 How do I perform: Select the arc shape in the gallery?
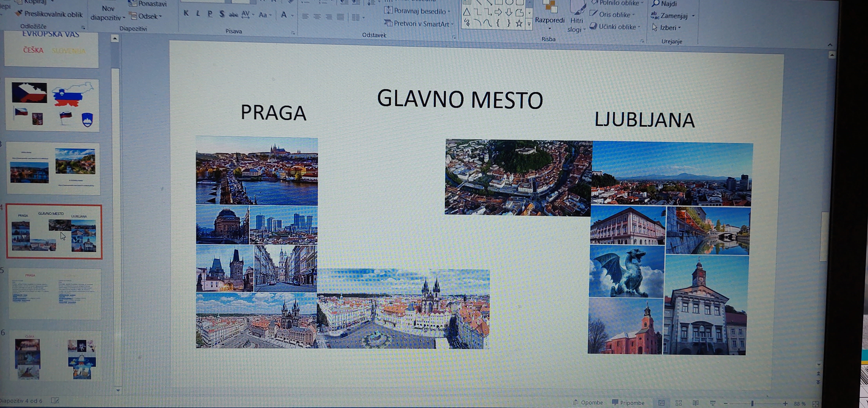[x=477, y=23]
